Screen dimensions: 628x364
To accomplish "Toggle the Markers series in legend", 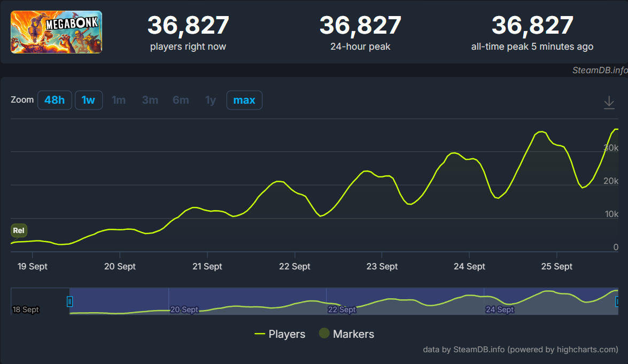I will (346, 334).
